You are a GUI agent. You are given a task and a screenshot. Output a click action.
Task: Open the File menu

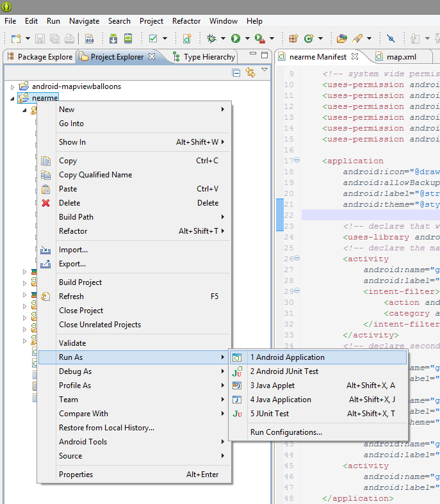pyautogui.click(x=10, y=21)
